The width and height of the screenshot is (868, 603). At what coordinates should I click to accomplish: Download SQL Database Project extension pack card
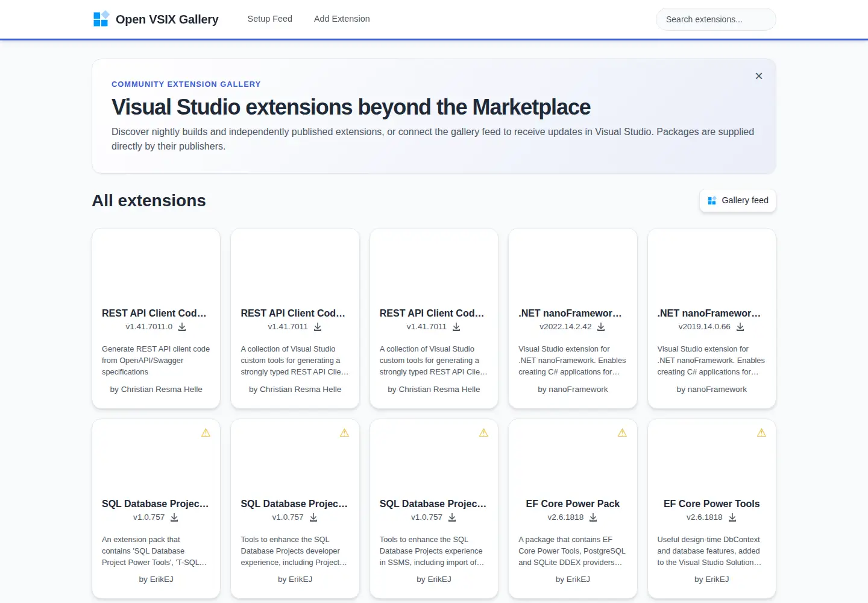tap(174, 517)
